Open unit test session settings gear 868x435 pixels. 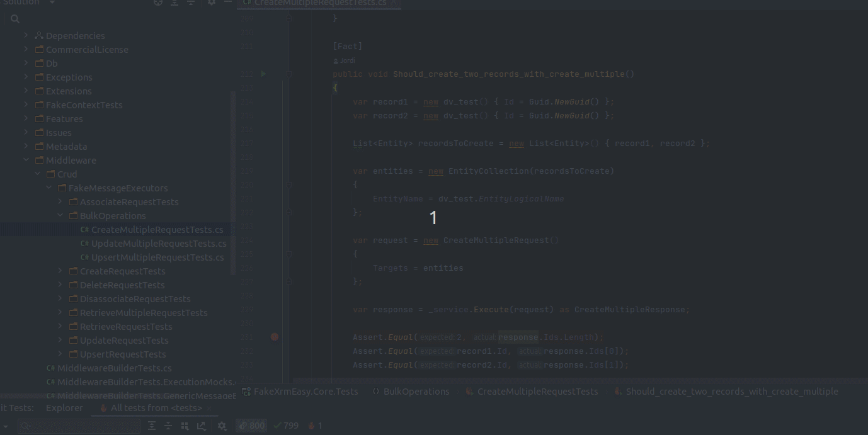tap(222, 426)
